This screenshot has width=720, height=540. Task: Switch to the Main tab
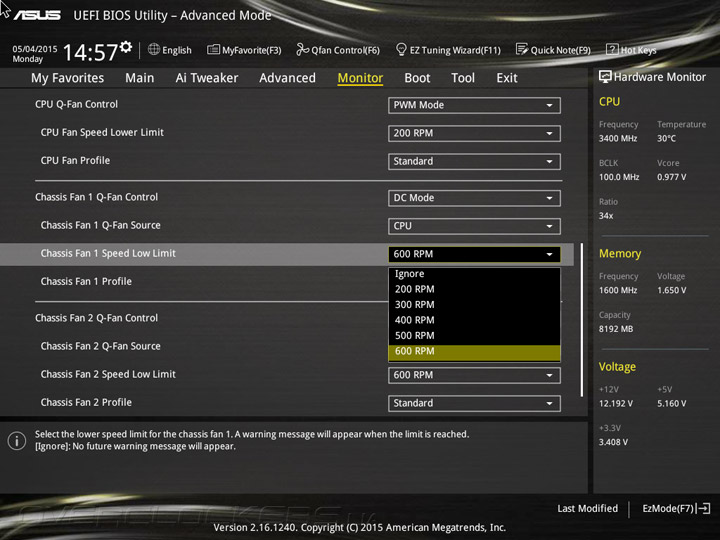(x=140, y=78)
